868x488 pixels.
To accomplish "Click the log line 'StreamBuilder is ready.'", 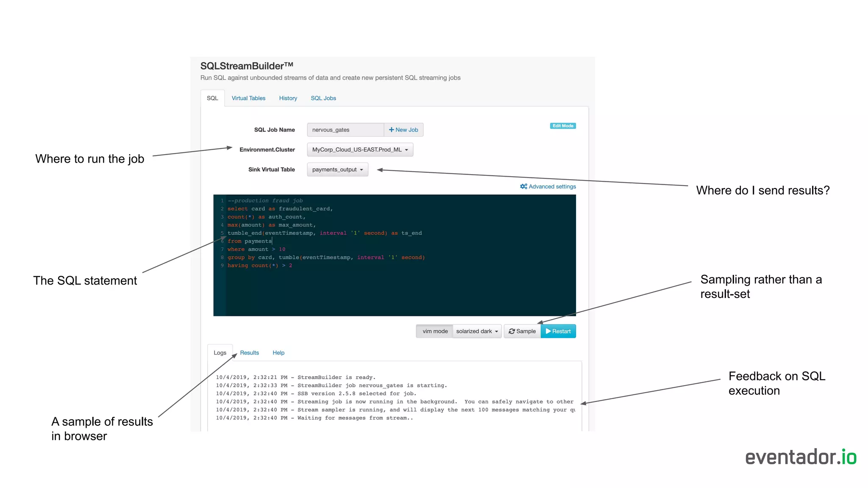I will point(296,377).
